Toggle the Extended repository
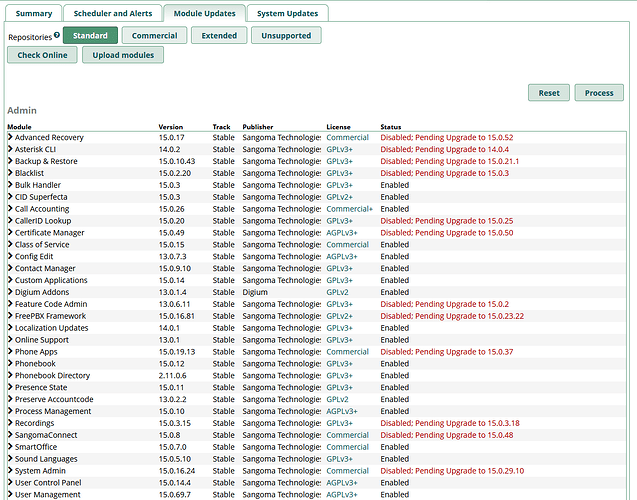This screenshot has height=500, width=637. point(219,35)
